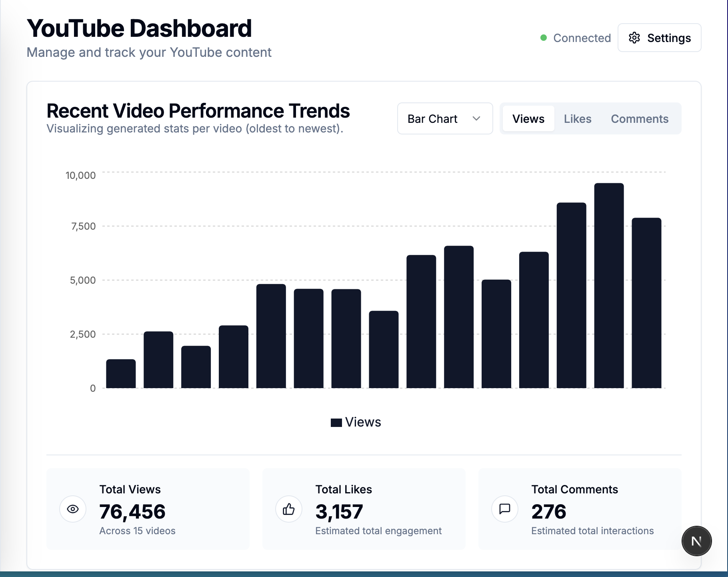Click the 3,157 total likes value

coord(339,512)
